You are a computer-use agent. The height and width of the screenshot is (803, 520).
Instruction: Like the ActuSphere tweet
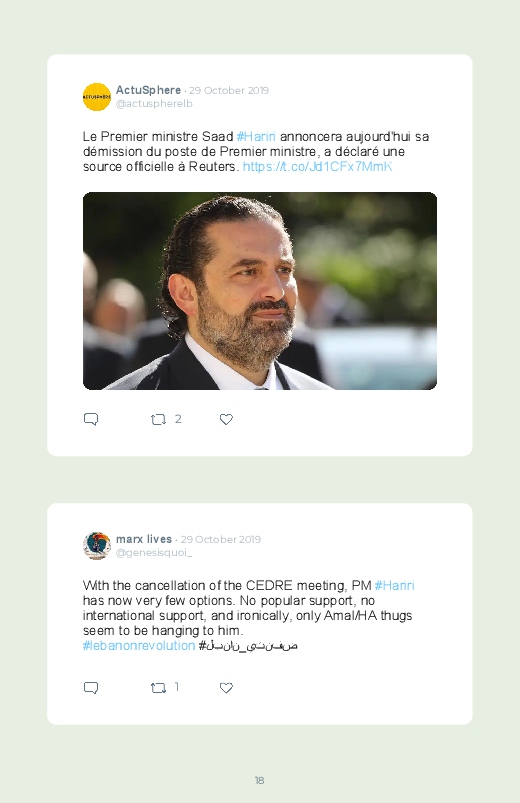tap(226, 419)
